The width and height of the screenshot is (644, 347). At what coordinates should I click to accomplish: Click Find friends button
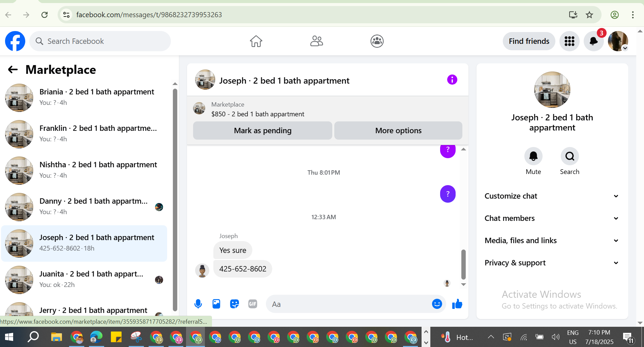tap(529, 41)
